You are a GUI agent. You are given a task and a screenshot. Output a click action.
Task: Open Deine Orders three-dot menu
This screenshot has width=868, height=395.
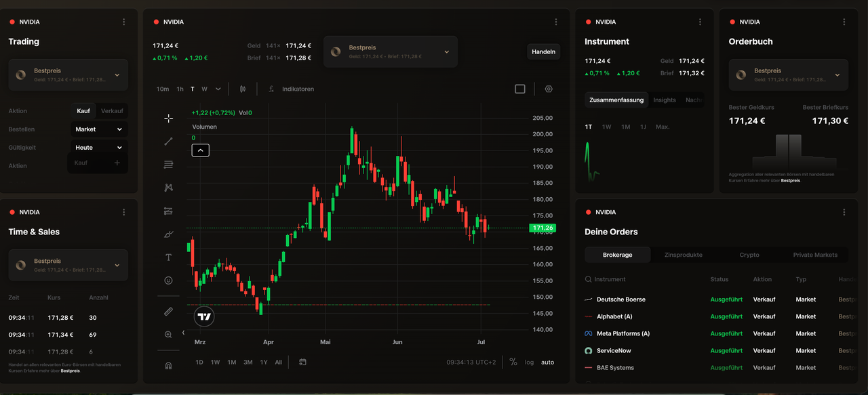tap(844, 212)
